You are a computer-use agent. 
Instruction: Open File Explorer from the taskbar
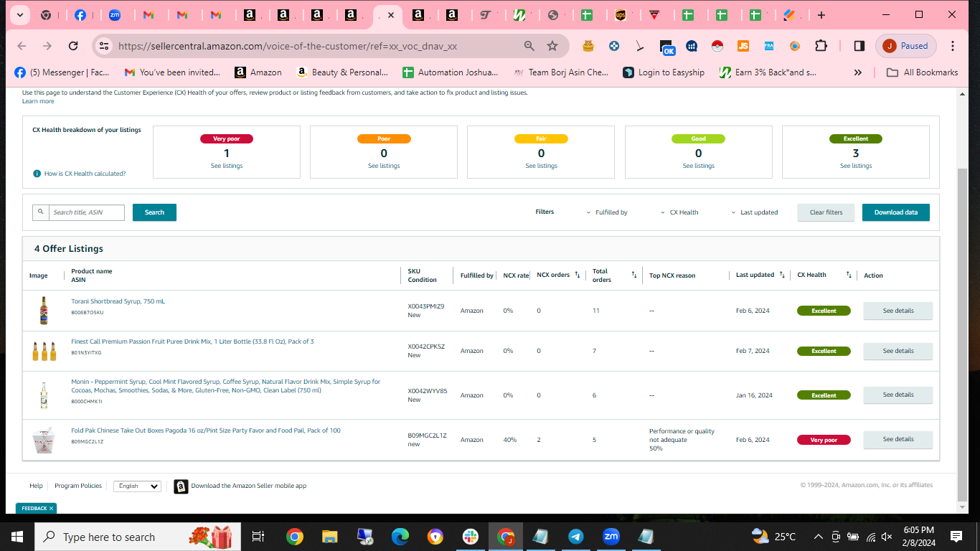point(329,537)
